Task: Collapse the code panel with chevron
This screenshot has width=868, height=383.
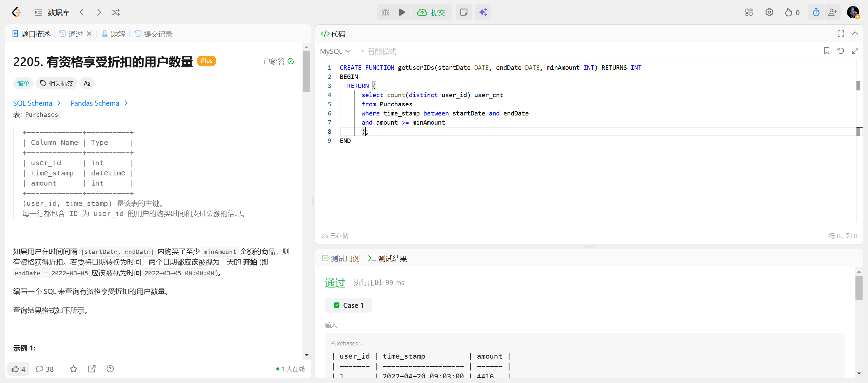Action: pyautogui.click(x=855, y=34)
